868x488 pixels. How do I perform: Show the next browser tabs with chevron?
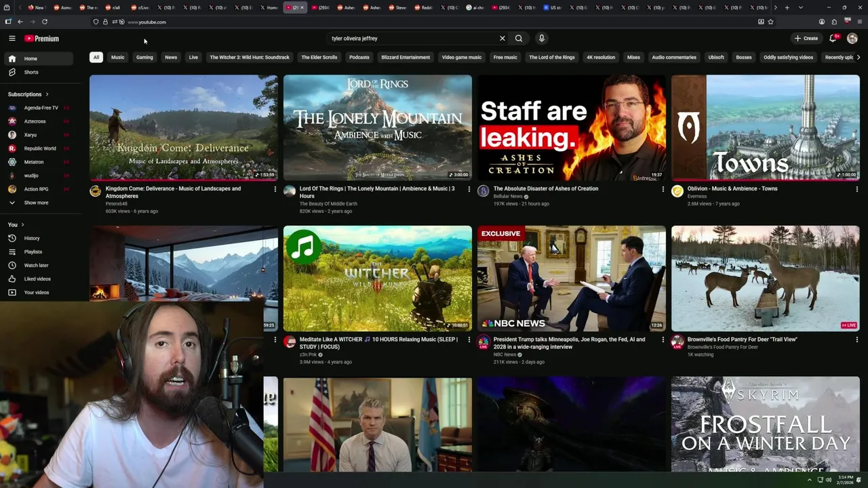[775, 7]
